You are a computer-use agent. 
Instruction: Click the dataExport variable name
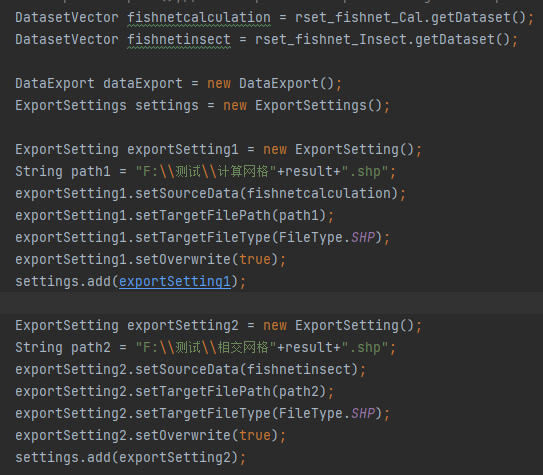tap(143, 84)
